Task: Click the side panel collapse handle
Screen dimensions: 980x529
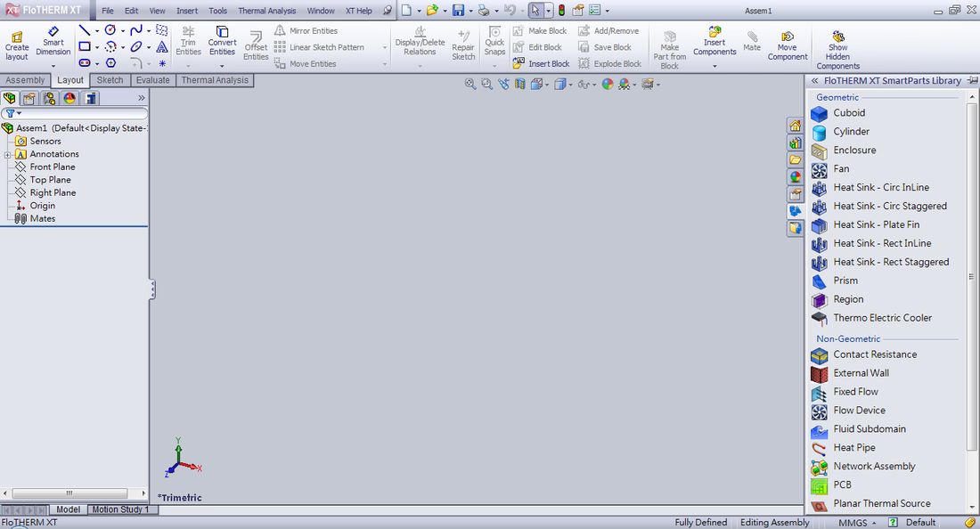Action: point(151,289)
